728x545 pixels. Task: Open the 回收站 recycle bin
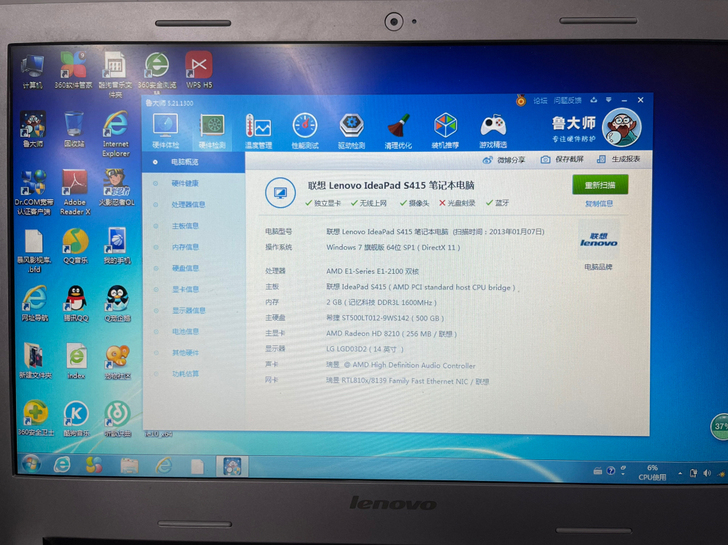pyautogui.click(x=74, y=130)
